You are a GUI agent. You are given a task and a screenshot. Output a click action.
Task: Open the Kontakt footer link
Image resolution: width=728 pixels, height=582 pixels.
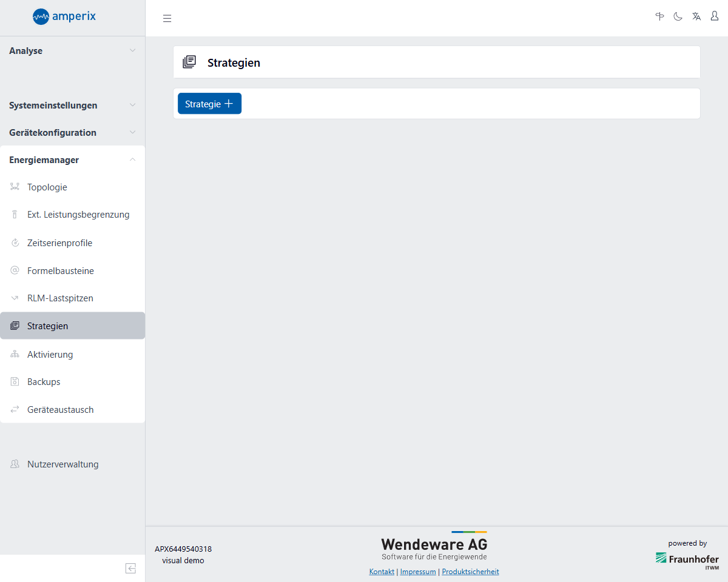(x=382, y=572)
